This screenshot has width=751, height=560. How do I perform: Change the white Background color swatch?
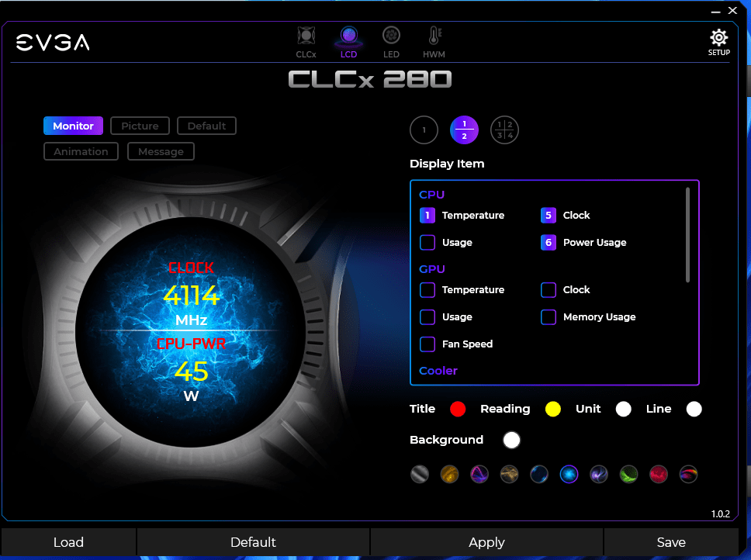pyautogui.click(x=511, y=440)
